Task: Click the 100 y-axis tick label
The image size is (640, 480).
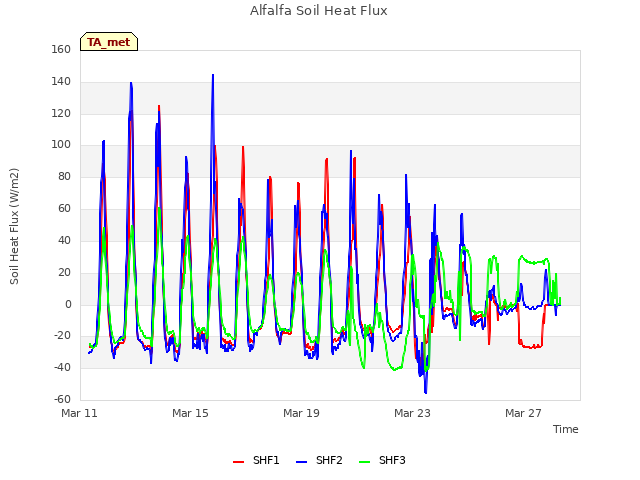Action: coord(61,145)
